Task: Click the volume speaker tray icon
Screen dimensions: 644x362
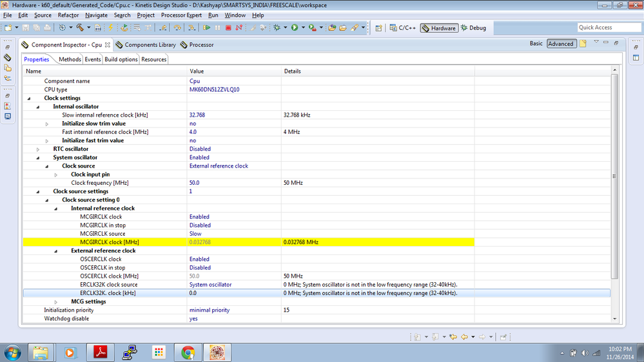Action: tap(585, 353)
